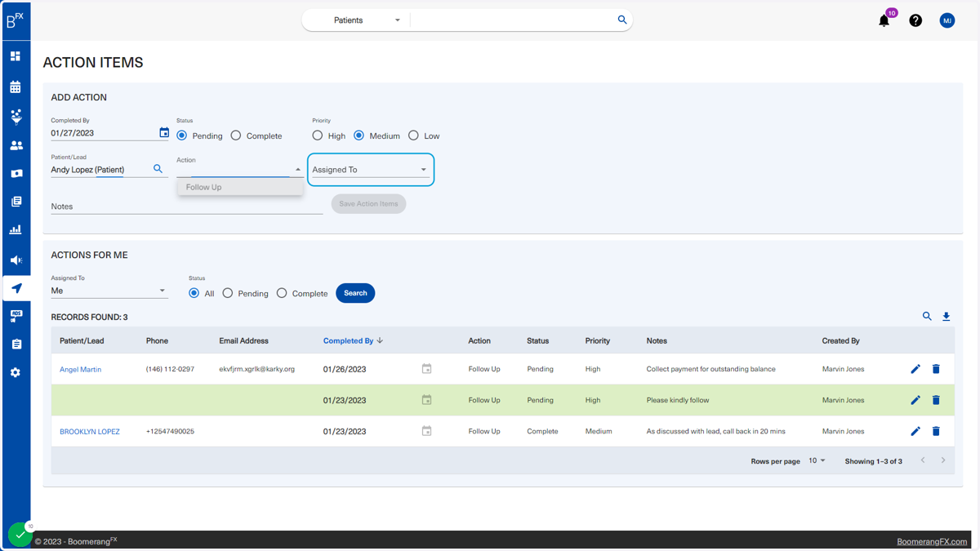Image resolution: width=980 pixels, height=551 pixels.
Task: Open calendar icon in BROOKLYN LOPEZ row
Action: [426, 431]
